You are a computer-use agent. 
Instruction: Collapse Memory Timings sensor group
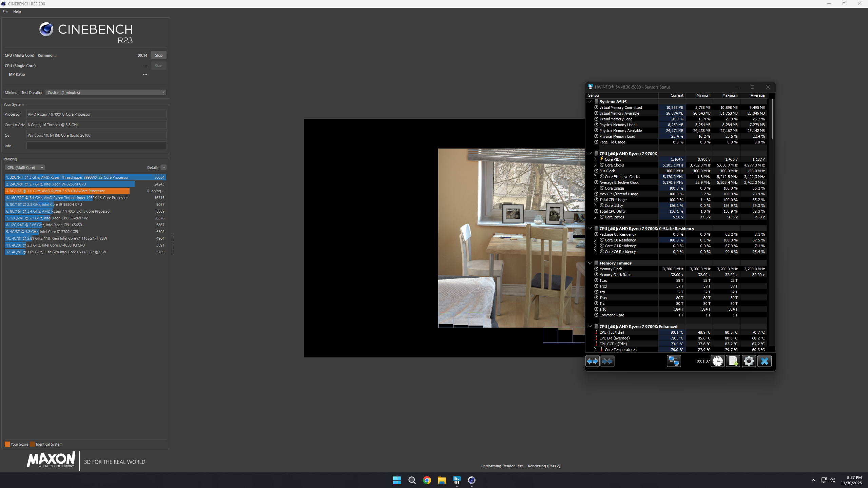pyautogui.click(x=590, y=263)
